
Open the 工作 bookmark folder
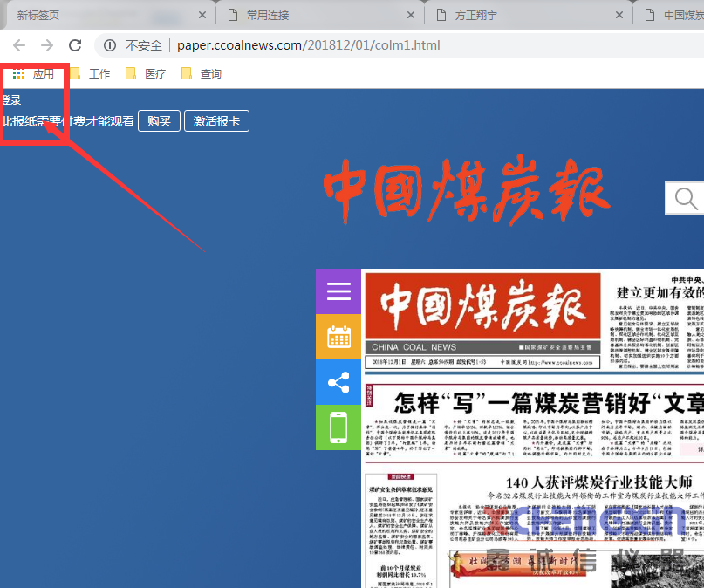click(90, 73)
